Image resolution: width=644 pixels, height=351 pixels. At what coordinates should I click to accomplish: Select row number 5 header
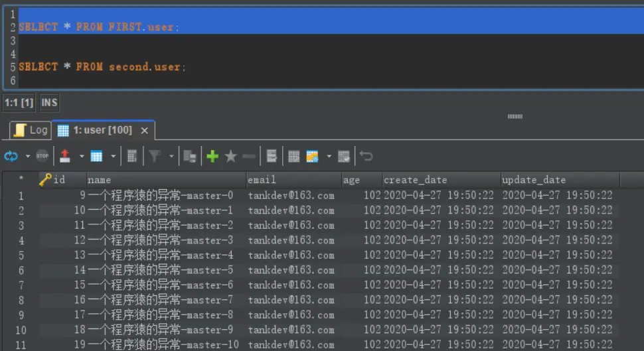(x=21, y=255)
